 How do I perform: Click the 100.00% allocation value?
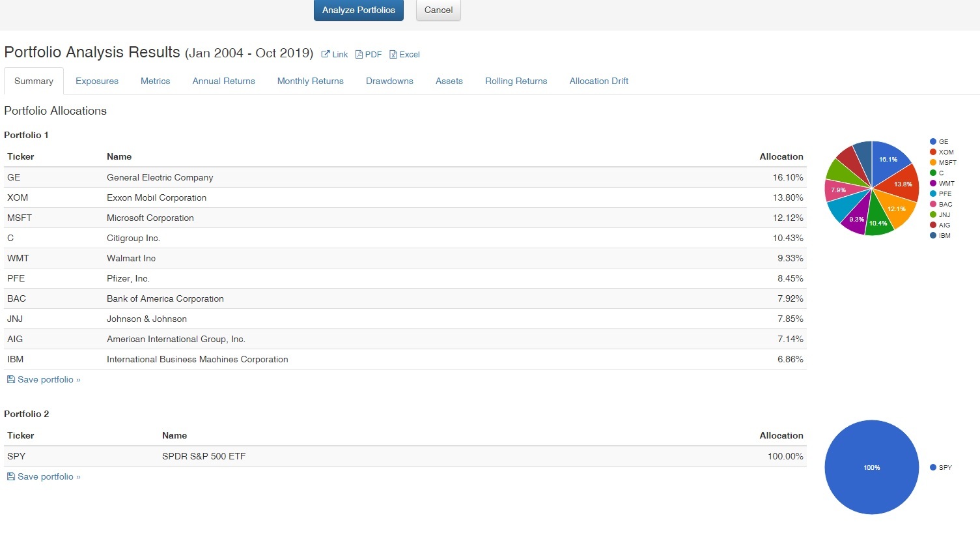785,456
